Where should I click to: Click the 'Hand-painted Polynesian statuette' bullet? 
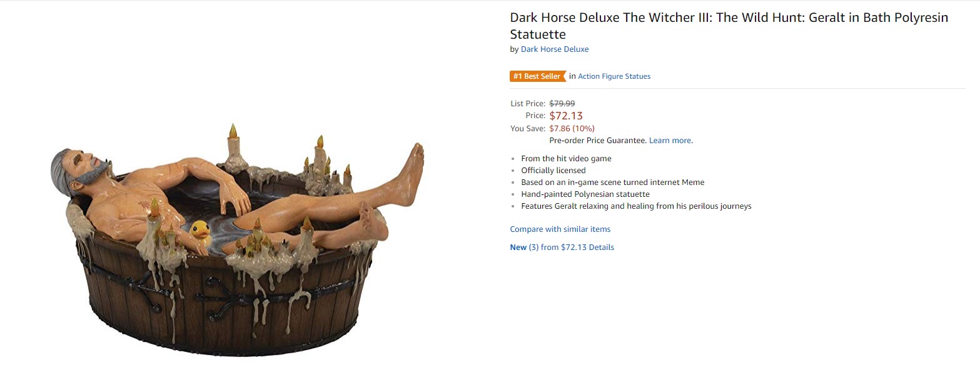tap(585, 194)
